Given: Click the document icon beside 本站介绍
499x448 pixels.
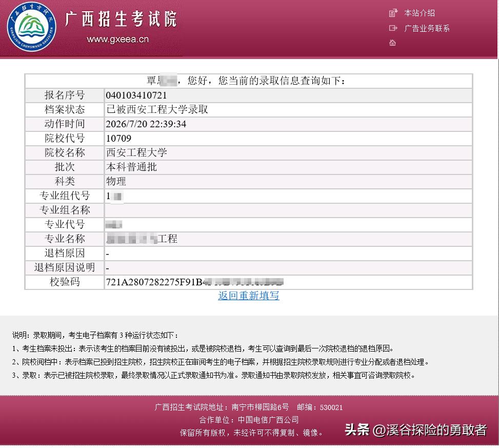Looking at the screenshot, I should pos(393,13).
